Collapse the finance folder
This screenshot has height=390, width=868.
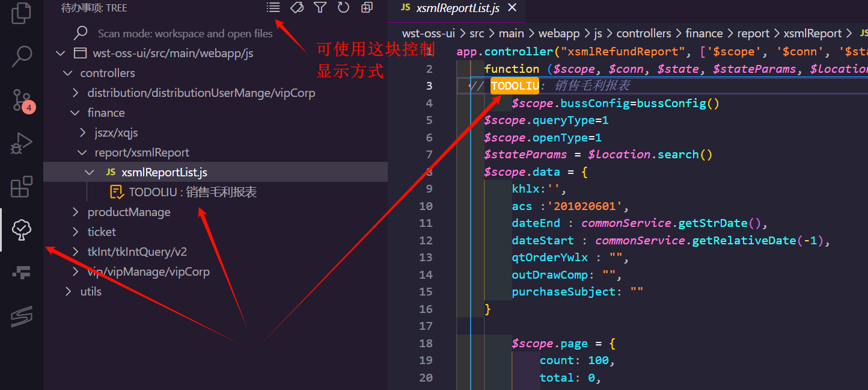click(x=75, y=113)
